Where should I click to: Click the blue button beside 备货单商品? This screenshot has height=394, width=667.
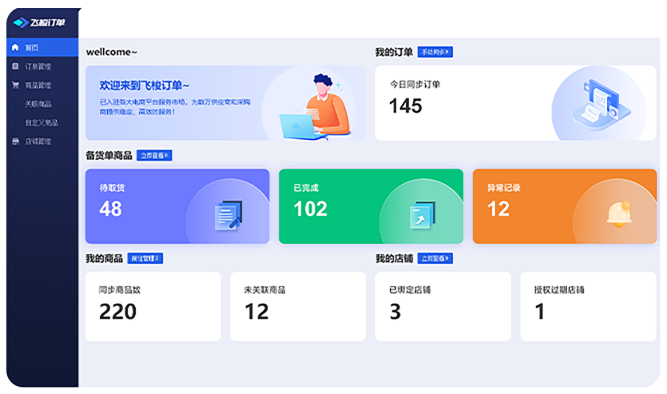[x=154, y=155]
